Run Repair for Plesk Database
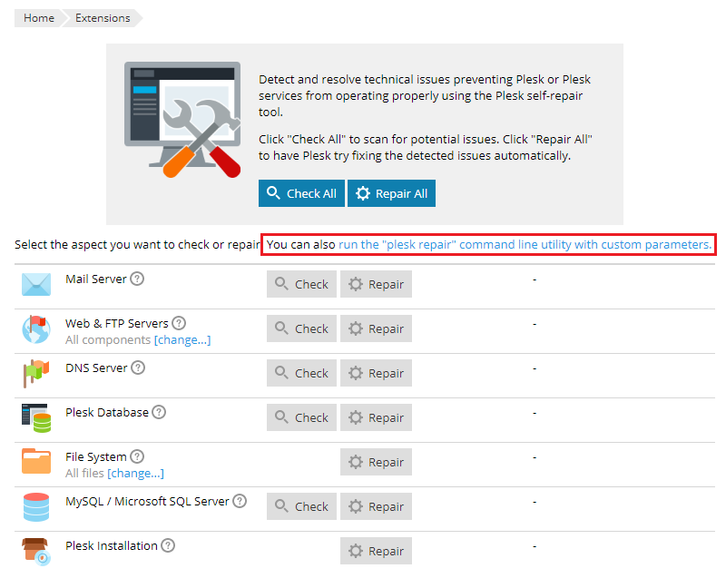The image size is (726, 588). click(x=376, y=417)
